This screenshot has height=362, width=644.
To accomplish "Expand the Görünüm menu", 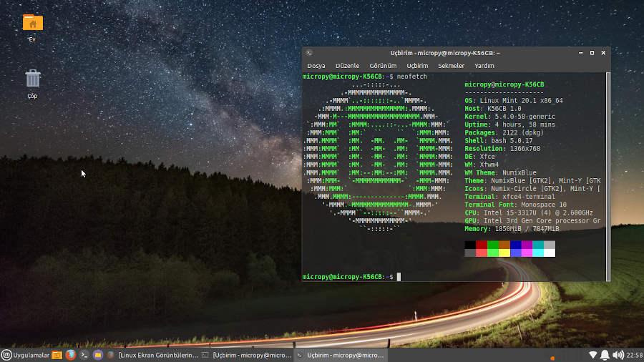I will [383, 66].
